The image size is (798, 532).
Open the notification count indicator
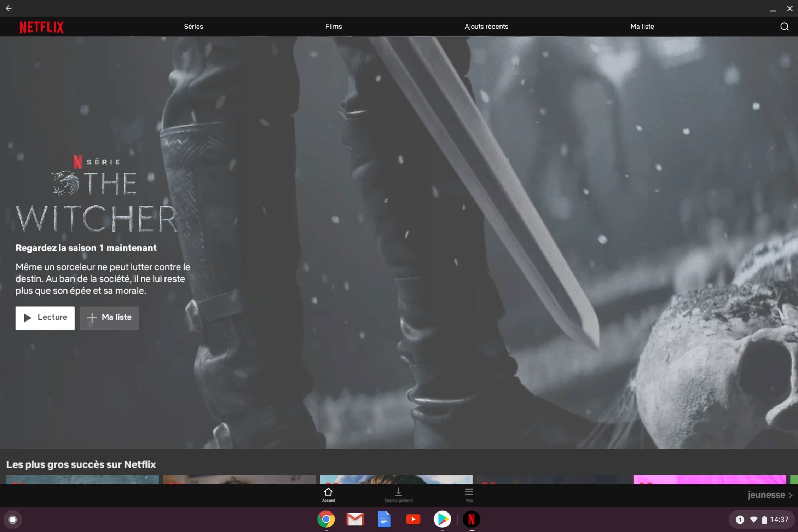click(x=740, y=520)
